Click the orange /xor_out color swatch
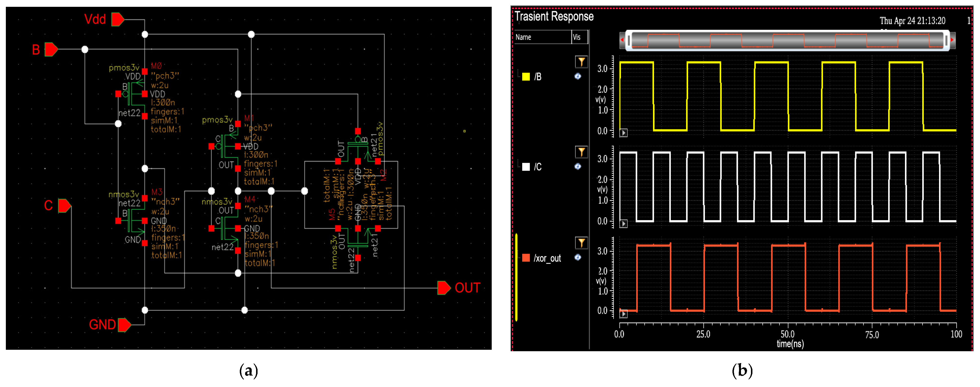980x387 pixels. pos(526,258)
